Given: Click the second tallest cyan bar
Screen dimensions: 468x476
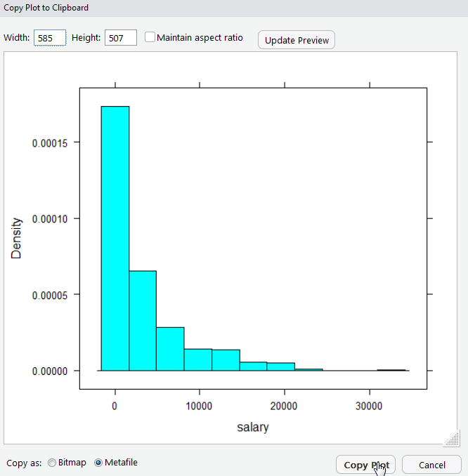Looking at the screenshot, I should coord(143,320).
